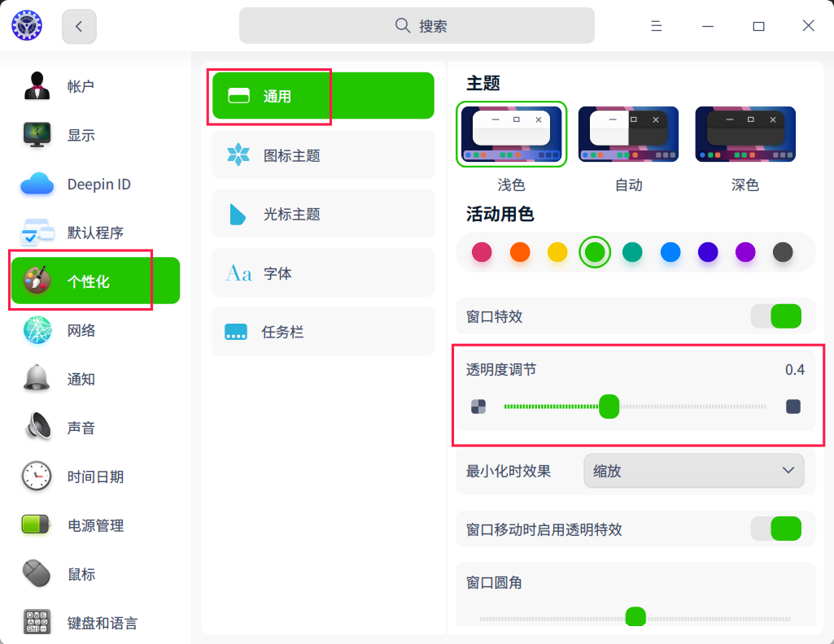Select the 字体 menu item
The width and height of the screenshot is (834, 644).
[323, 272]
